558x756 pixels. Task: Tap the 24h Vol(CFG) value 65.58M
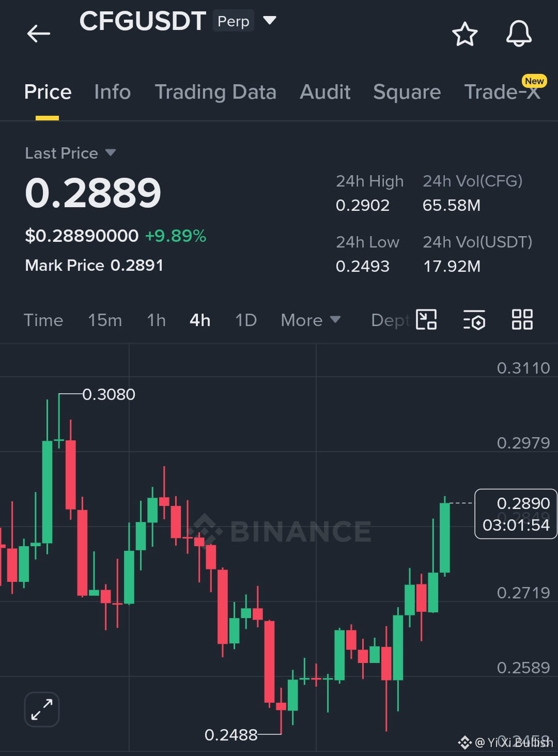click(x=452, y=205)
